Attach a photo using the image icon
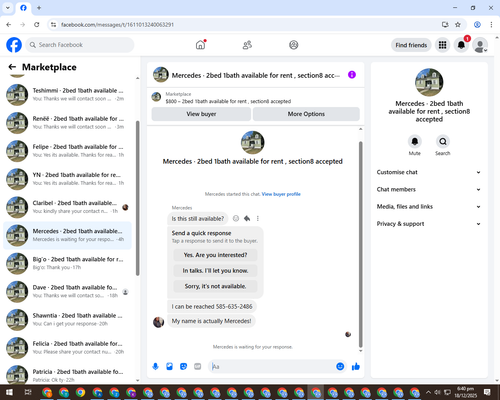 point(170,367)
